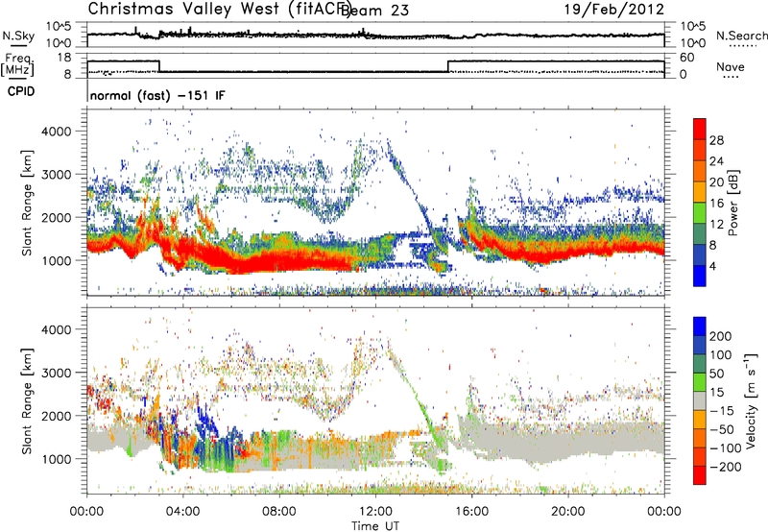
Task: Click the 04:00 time axis label
Action: pos(183,512)
